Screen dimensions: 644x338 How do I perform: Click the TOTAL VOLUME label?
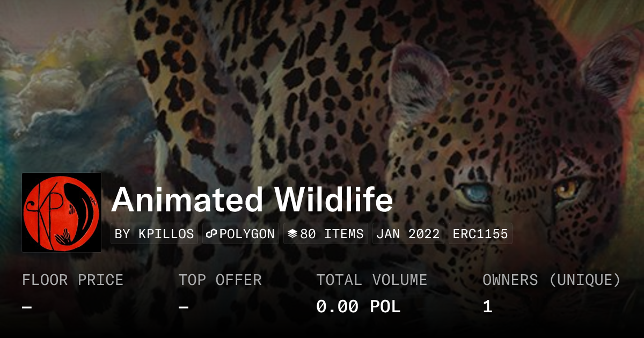[371, 280]
